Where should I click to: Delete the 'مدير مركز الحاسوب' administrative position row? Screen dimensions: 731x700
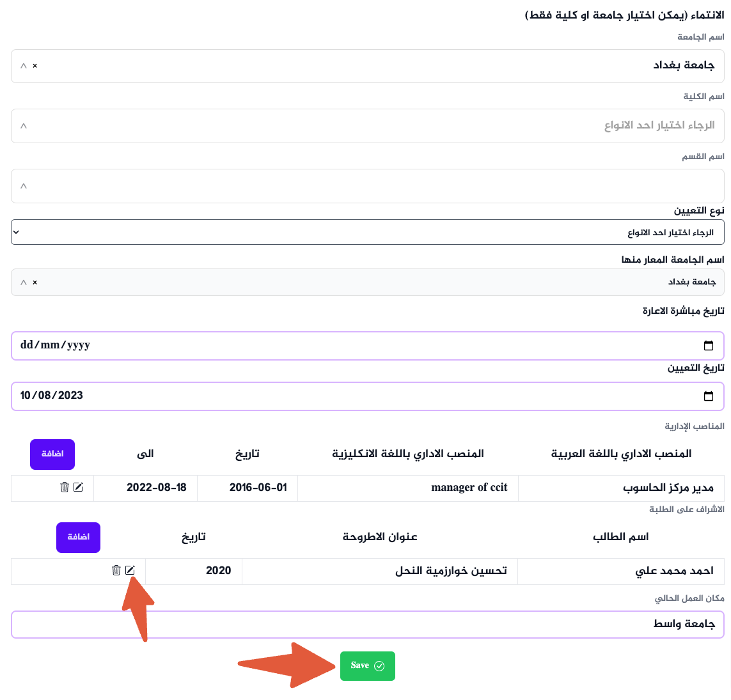coord(64,487)
